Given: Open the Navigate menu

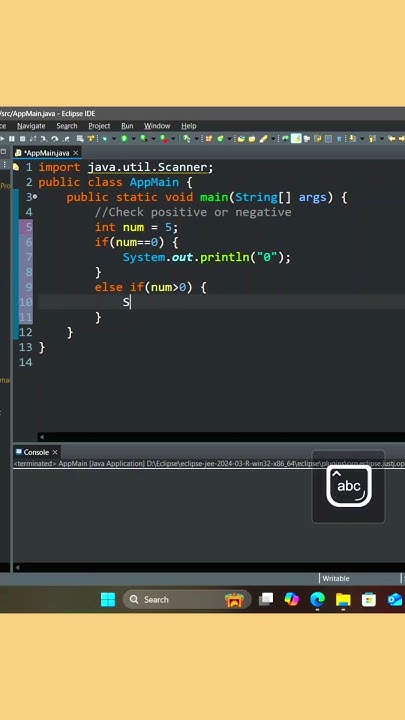Looking at the screenshot, I should [31, 126].
